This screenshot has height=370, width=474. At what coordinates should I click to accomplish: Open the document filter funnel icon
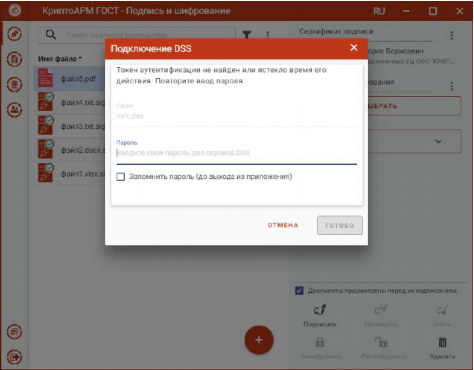247,34
